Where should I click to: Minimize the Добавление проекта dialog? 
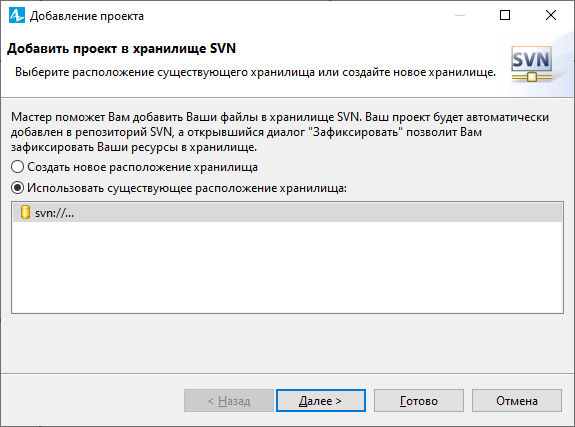pyautogui.click(x=460, y=15)
